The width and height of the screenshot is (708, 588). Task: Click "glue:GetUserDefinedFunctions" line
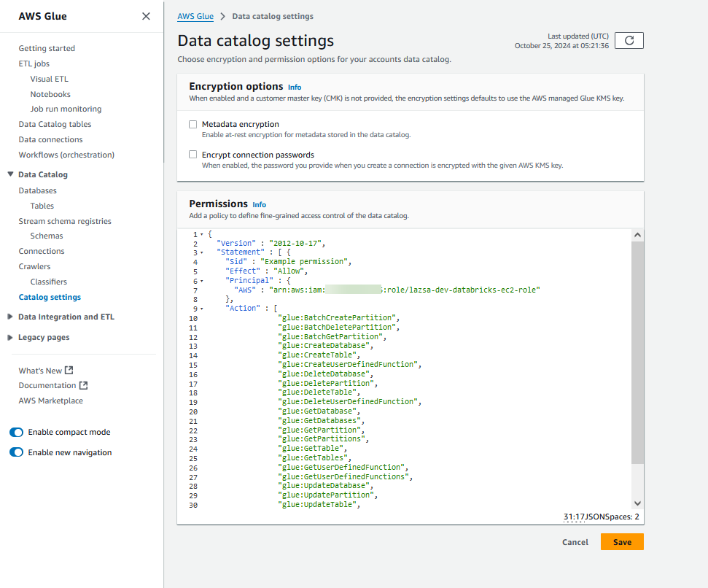click(343, 476)
